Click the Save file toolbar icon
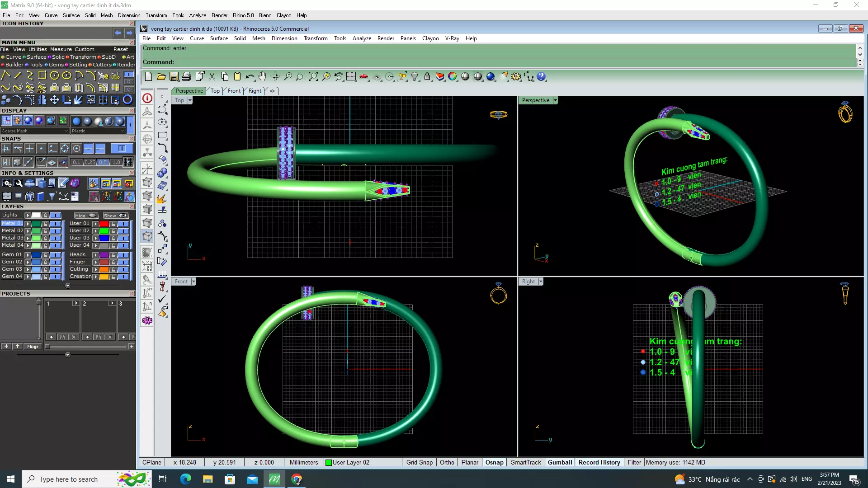The height and width of the screenshot is (488, 868). tap(174, 77)
